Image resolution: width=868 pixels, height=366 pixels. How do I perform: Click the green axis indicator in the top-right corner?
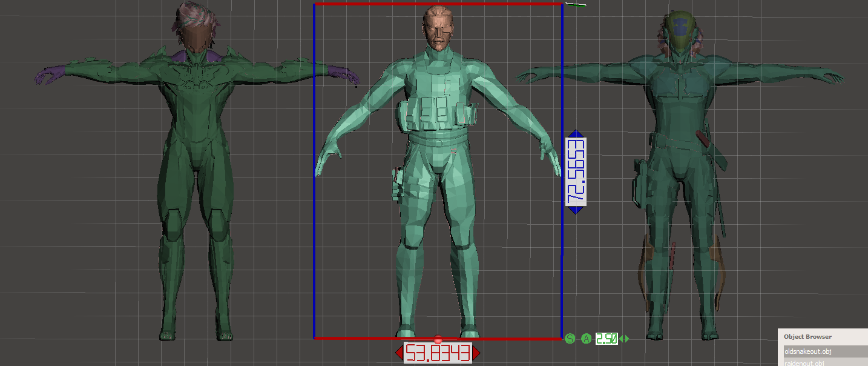(x=576, y=5)
